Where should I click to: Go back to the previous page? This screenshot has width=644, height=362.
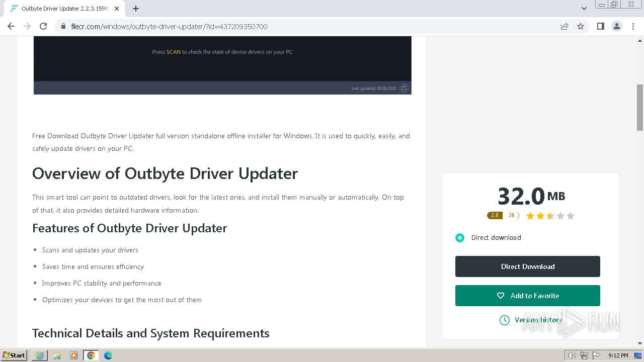point(11,26)
